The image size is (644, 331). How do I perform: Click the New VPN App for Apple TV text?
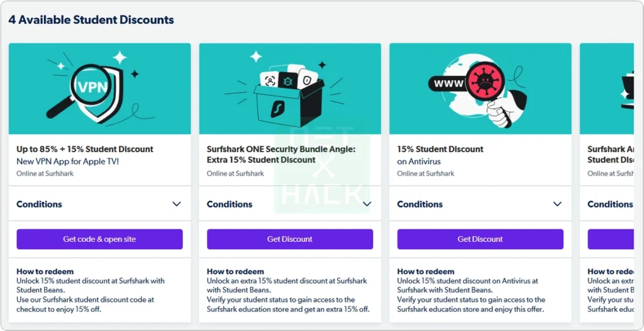click(67, 162)
